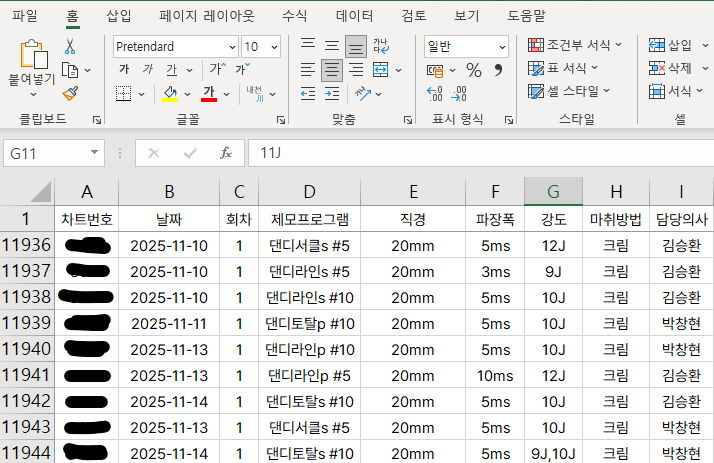
Task: Increase indent icon
Action: 332,94
